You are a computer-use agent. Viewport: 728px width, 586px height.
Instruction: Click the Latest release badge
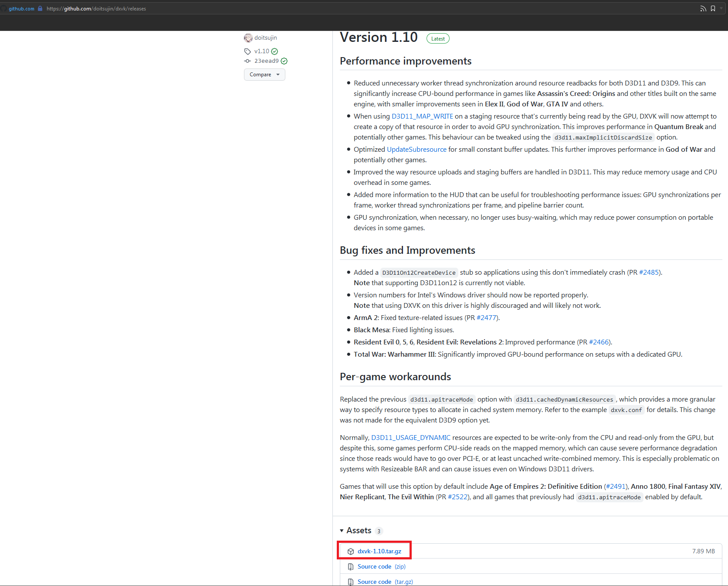(438, 39)
